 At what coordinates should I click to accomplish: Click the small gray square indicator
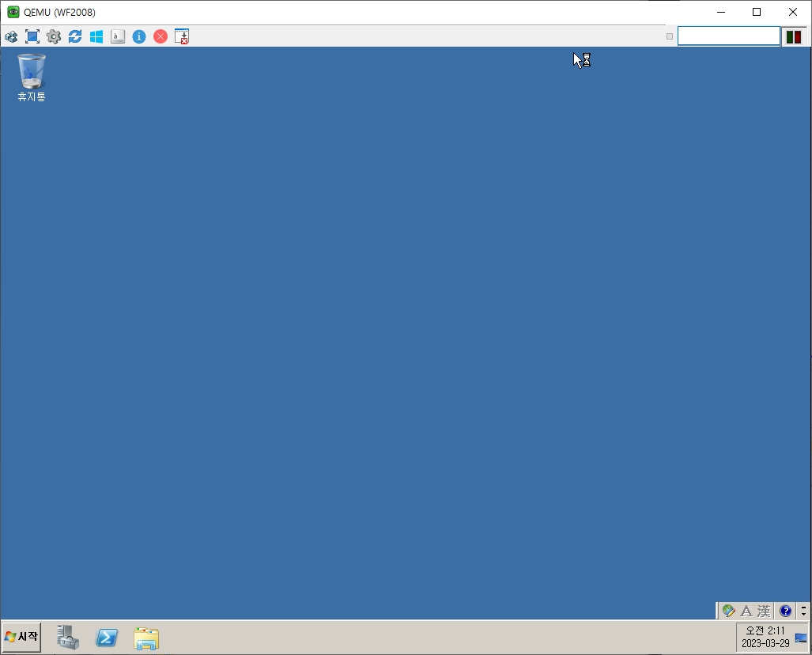[670, 37]
